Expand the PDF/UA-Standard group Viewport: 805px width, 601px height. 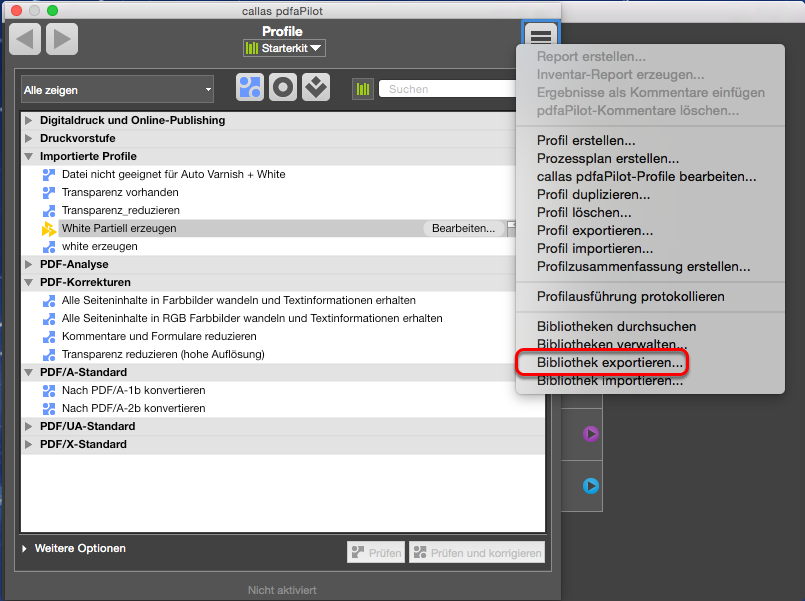point(29,426)
